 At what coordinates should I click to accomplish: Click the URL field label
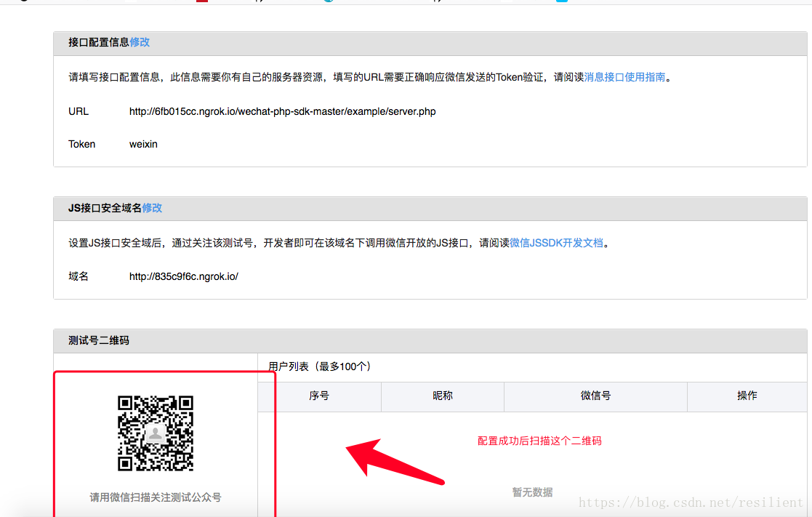tap(79, 111)
